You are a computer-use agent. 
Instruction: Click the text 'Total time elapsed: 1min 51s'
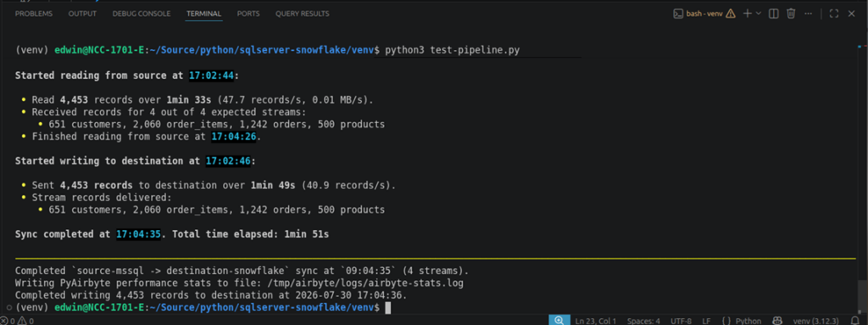251,234
